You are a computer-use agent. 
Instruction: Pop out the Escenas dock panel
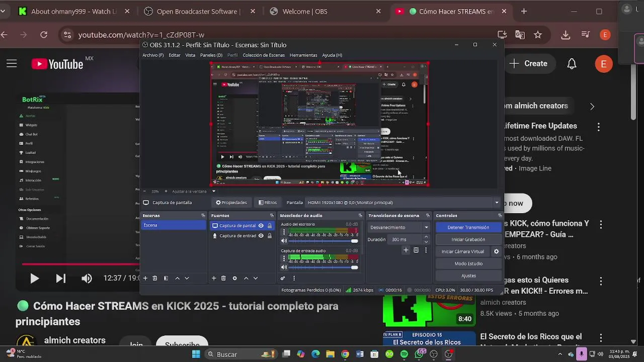point(203,216)
